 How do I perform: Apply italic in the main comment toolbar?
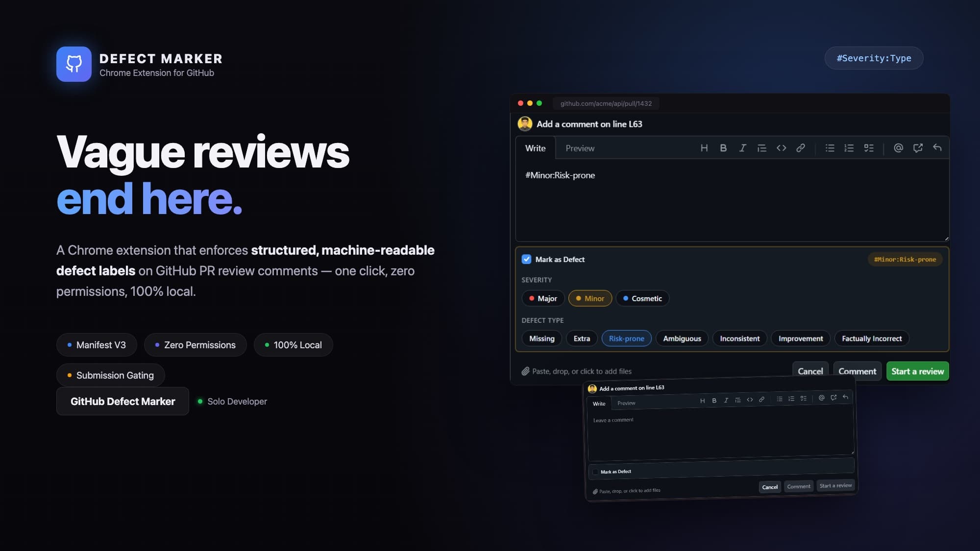tap(743, 148)
